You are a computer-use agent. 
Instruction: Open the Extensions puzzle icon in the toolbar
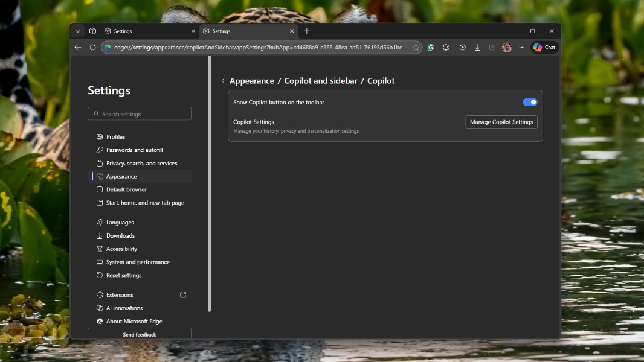click(x=446, y=48)
